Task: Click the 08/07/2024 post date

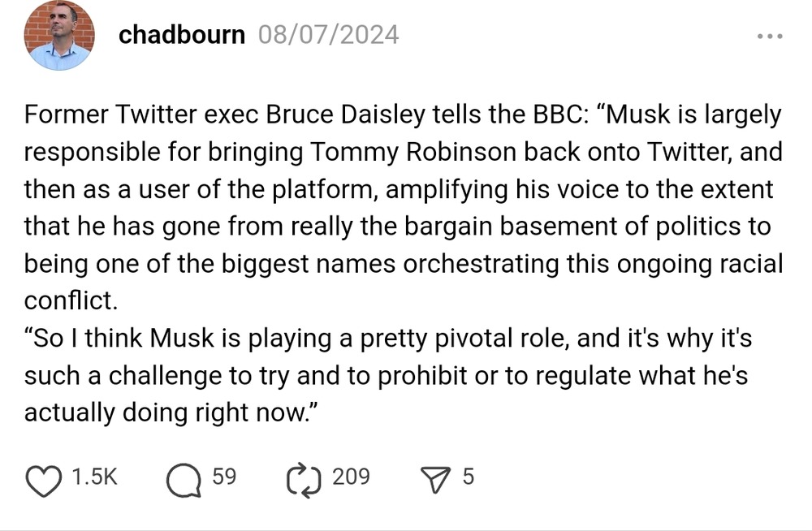Action: tap(328, 35)
